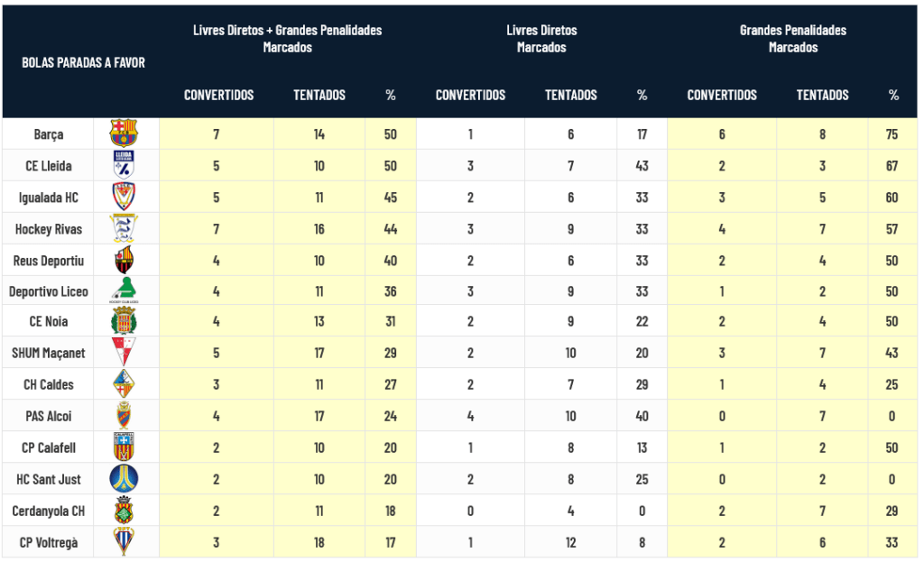
Task: Select the Grandes Penalidades Marcados header
Action: (x=793, y=39)
